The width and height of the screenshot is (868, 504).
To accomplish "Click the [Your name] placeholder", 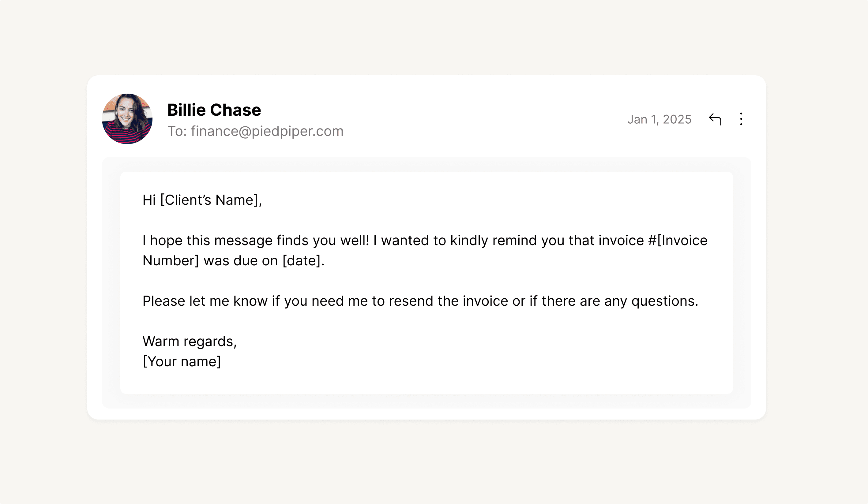I will point(182,361).
